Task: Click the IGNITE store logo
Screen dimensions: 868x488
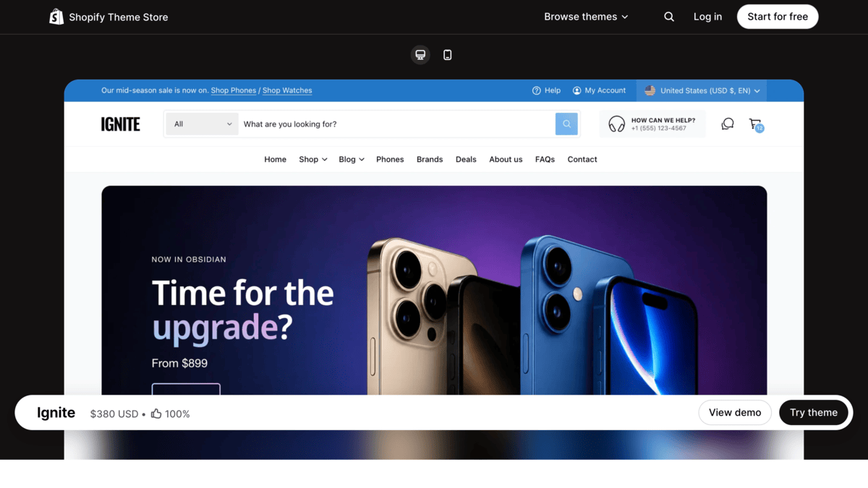Action: coord(121,124)
